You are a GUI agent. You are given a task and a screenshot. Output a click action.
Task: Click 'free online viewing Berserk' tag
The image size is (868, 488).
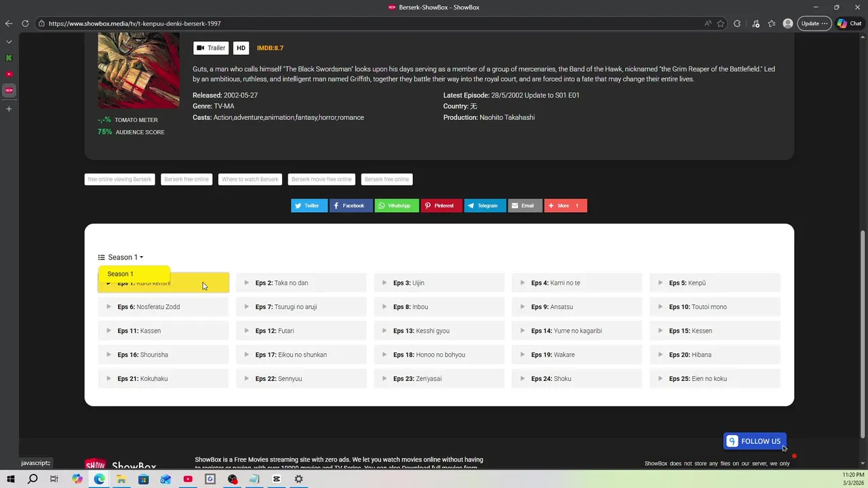coord(119,180)
